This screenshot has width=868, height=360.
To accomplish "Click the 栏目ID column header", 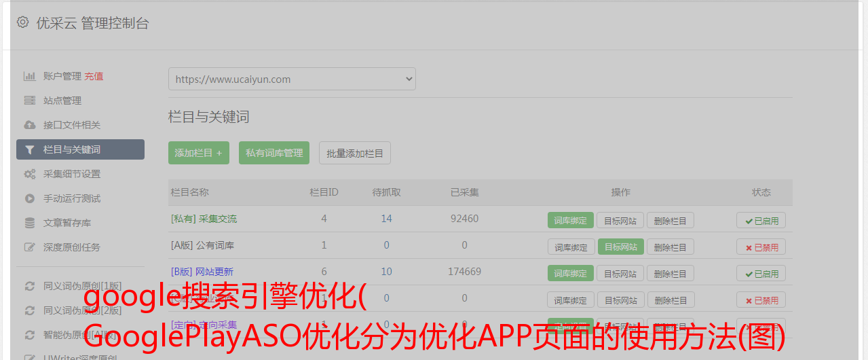I will tap(324, 192).
